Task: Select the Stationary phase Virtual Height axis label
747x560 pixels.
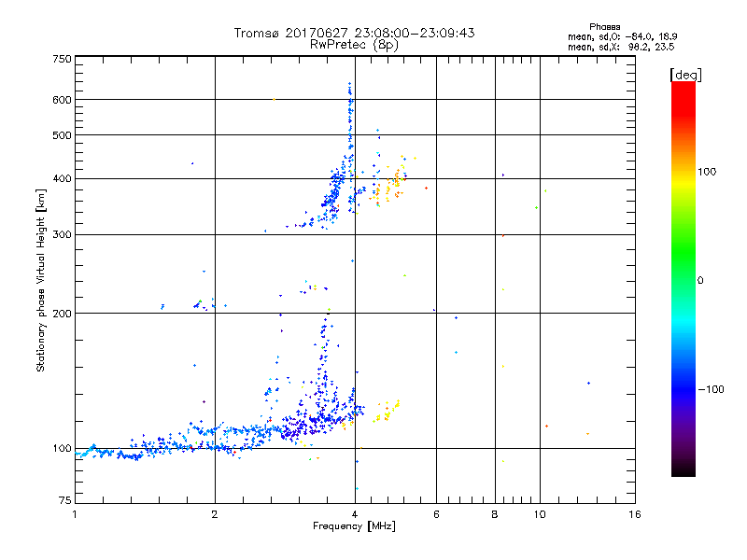Action: (x=41, y=280)
